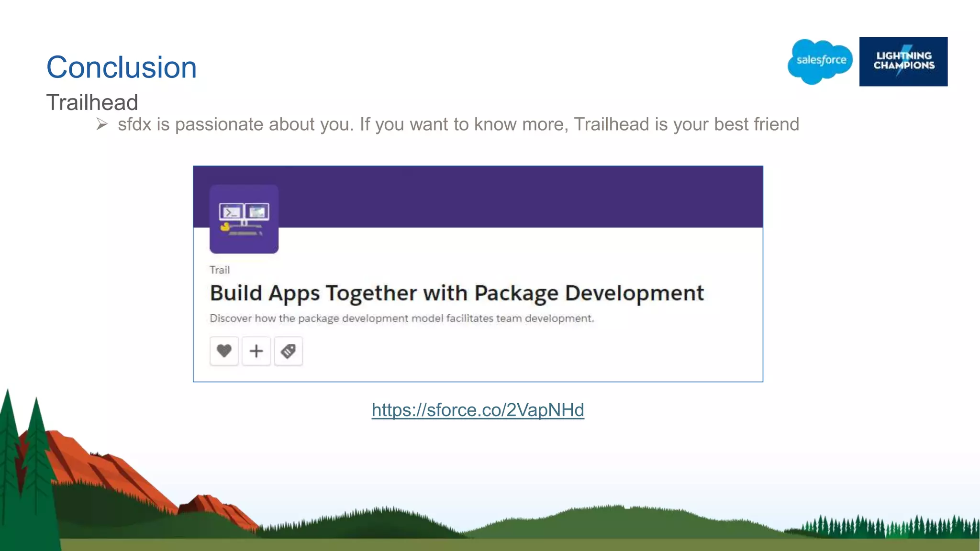Click the tag icon button

(x=288, y=351)
